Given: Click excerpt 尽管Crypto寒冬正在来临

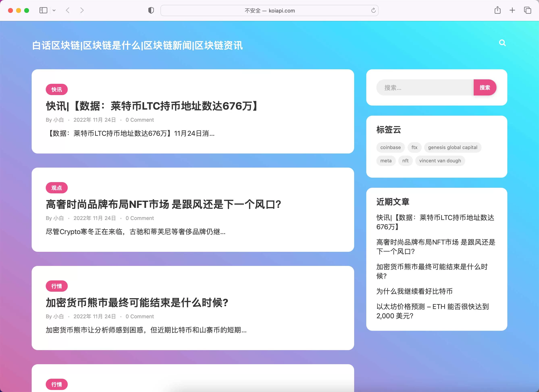Looking at the screenshot, I should click(136, 232).
